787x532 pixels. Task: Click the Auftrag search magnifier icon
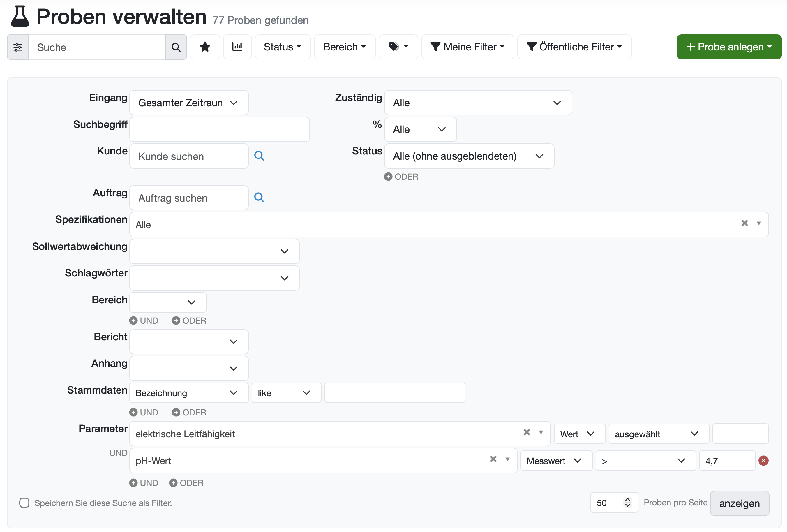259,198
